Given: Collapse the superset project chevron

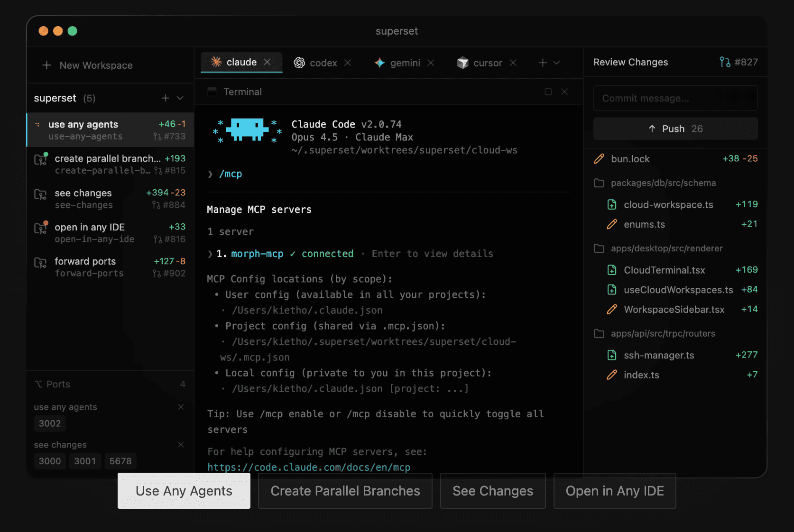Looking at the screenshot, I should click(x=180, y=98).
